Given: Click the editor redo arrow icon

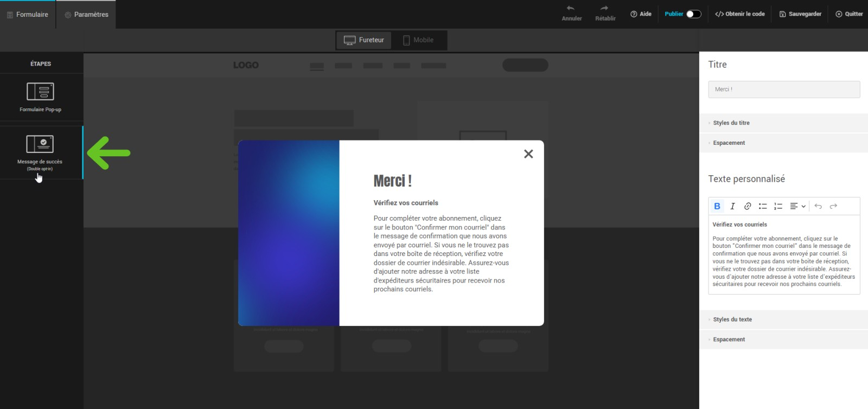Looking at the screenshot, I should 833,206.
